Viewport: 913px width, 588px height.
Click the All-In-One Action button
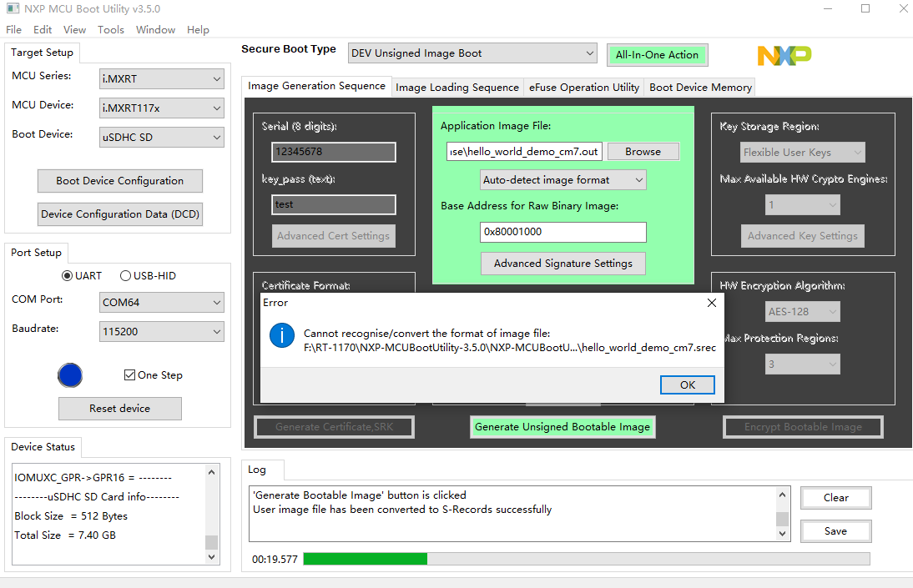(x=657, y=55)
